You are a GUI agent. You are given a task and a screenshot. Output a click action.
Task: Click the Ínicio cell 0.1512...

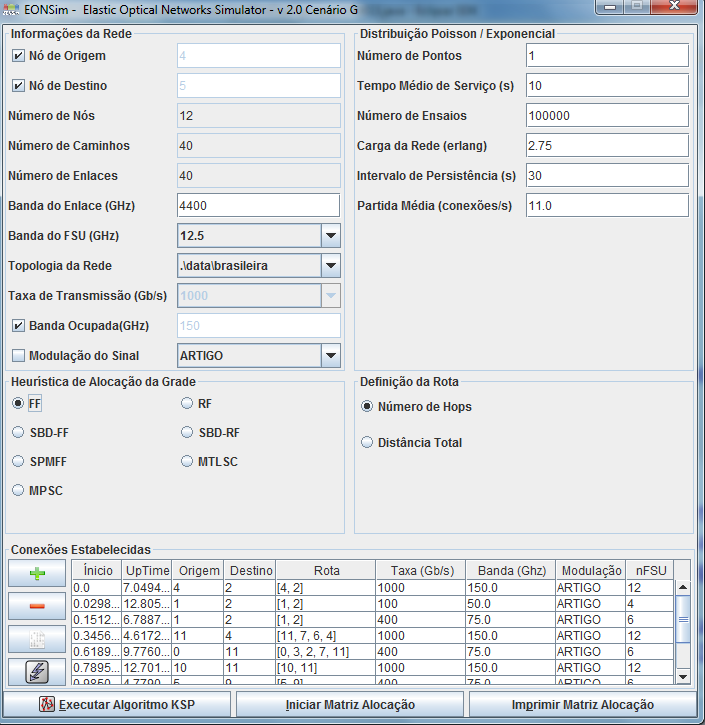point(97,620)
